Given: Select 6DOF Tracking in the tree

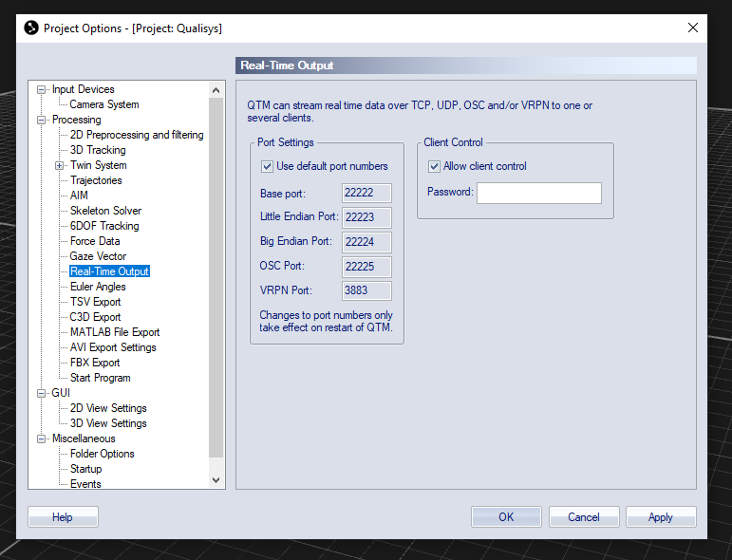Looking at the screenshot, I should [x=104, y=226].
